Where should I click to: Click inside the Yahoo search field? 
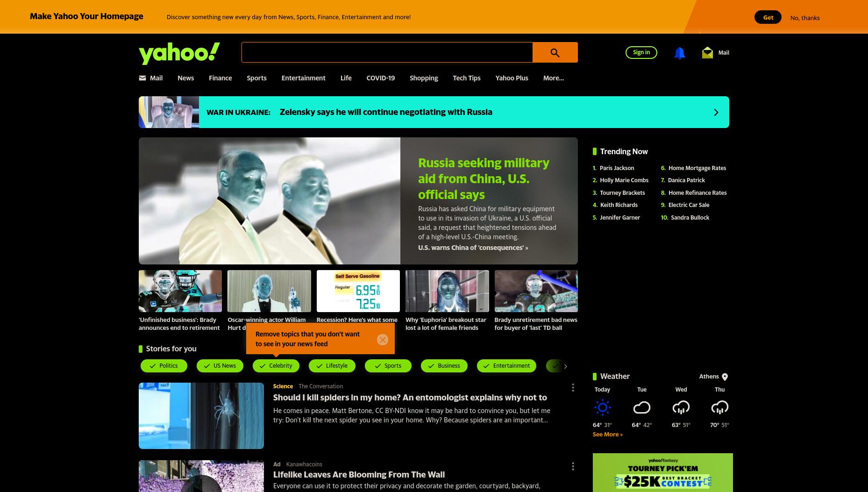tap(387, 52)
